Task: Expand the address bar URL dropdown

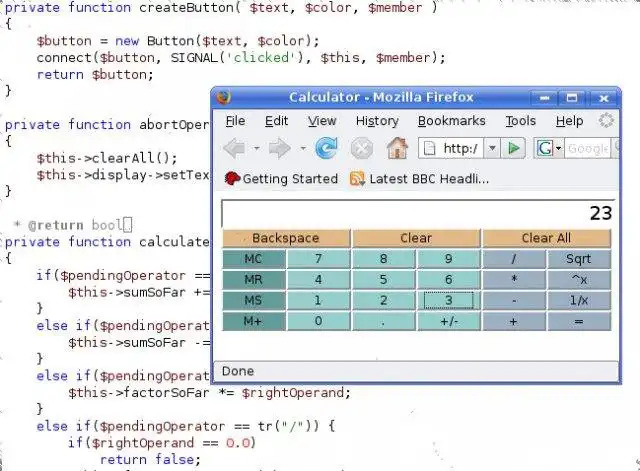Action: click(x=492, y=148)
